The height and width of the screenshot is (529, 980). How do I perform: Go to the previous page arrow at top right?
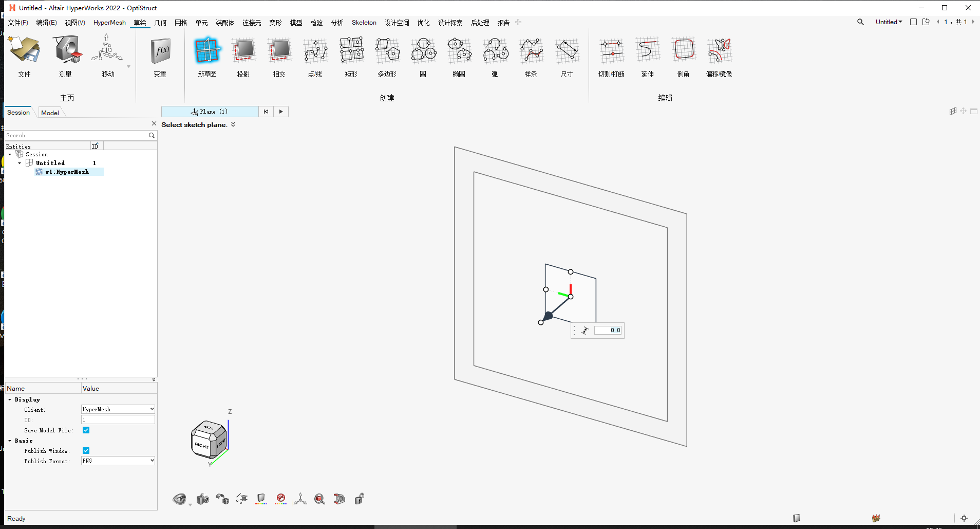(x=938, y=22)
